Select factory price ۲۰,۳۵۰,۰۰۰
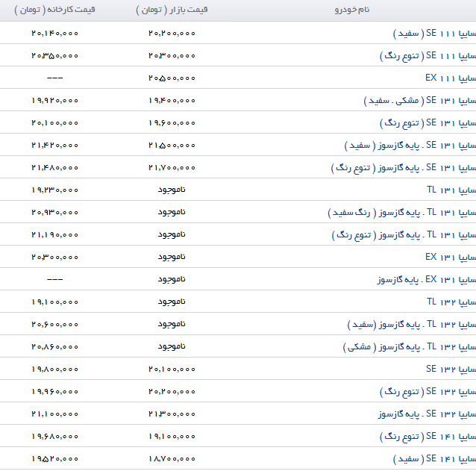The width and height of the screenshot is (476, 474). 54,55
